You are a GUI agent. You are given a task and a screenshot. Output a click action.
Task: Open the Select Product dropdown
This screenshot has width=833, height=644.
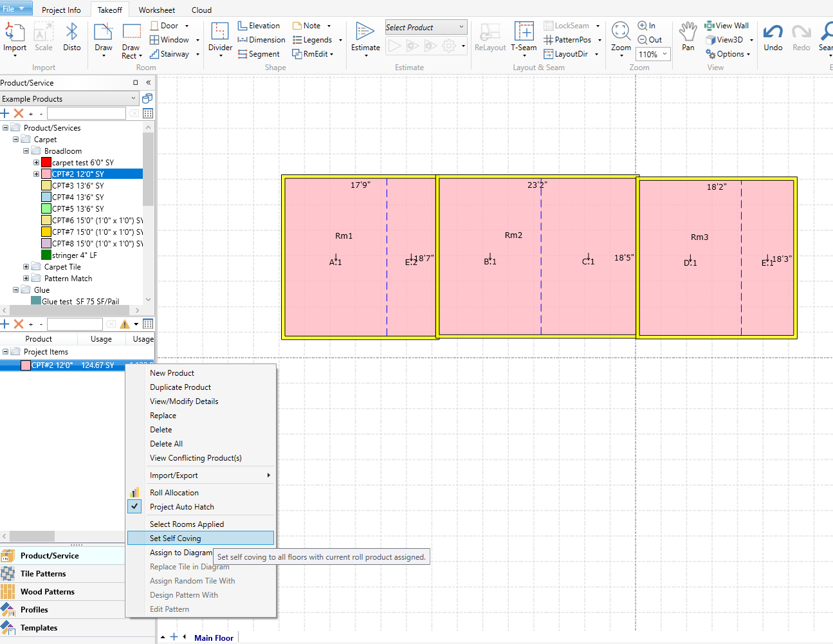(x=426, y=28)
